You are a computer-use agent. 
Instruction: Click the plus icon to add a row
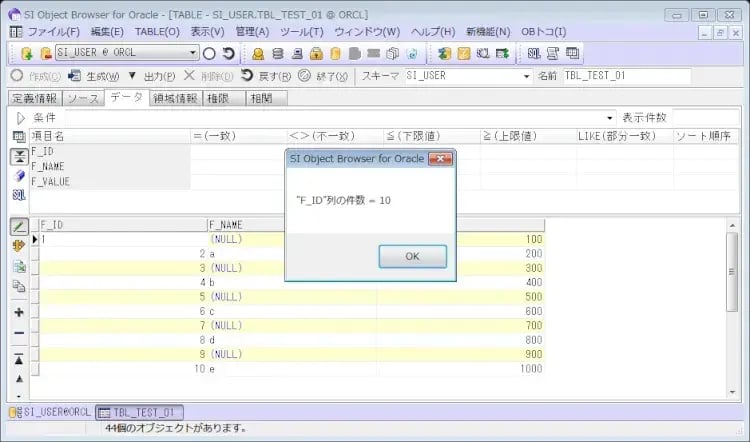click(x=19, y=312)
